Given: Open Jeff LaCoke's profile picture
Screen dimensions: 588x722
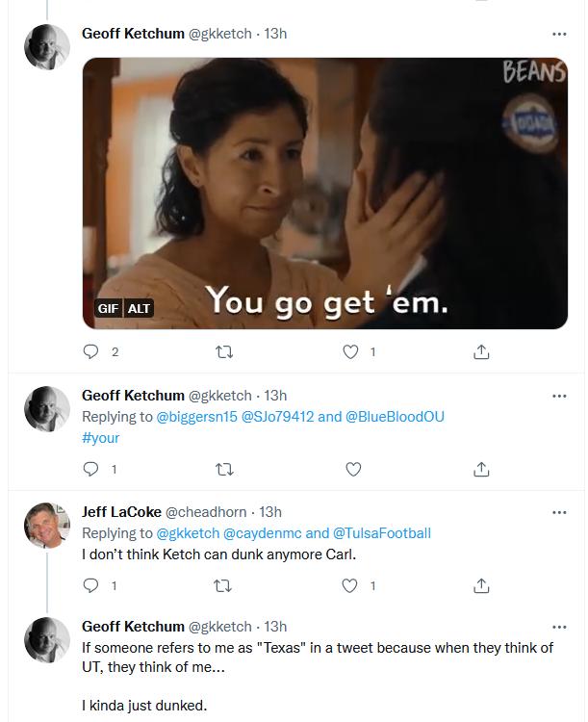Looking at the screenshot, I should (47, 526).
